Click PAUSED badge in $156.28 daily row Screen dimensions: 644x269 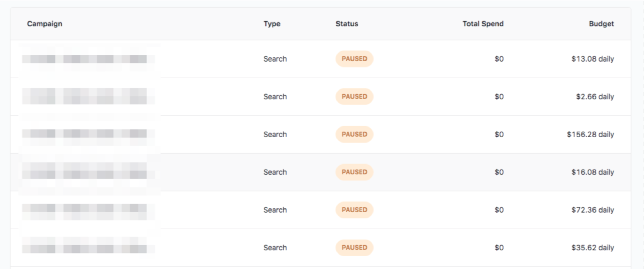pos(354,134)
